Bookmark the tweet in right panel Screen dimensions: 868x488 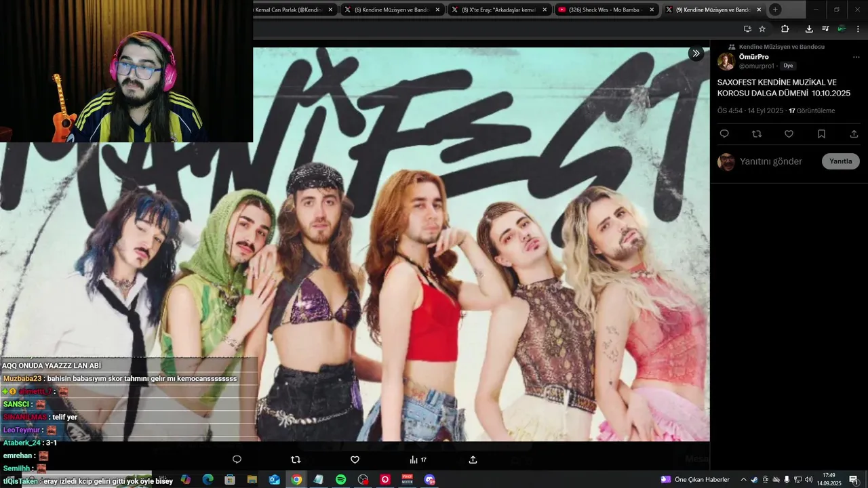821,134
